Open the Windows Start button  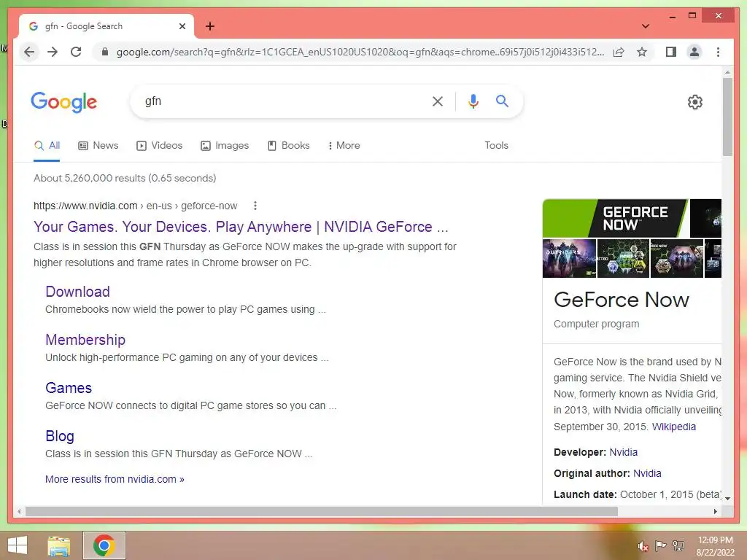18,545
